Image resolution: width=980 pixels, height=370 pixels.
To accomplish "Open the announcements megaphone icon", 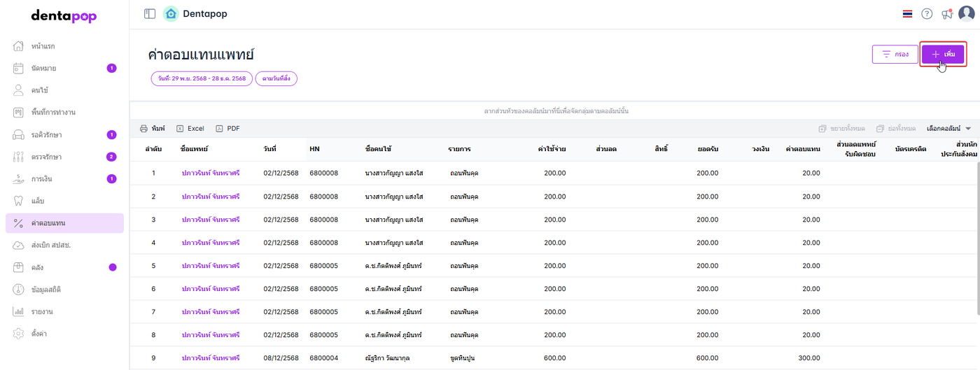I will (946, 14).
